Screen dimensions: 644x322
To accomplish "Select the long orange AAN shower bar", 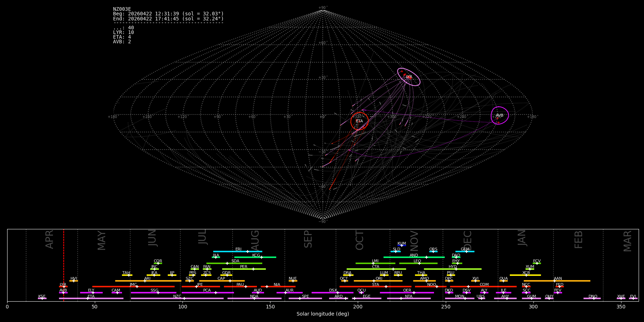I will 557,281.
